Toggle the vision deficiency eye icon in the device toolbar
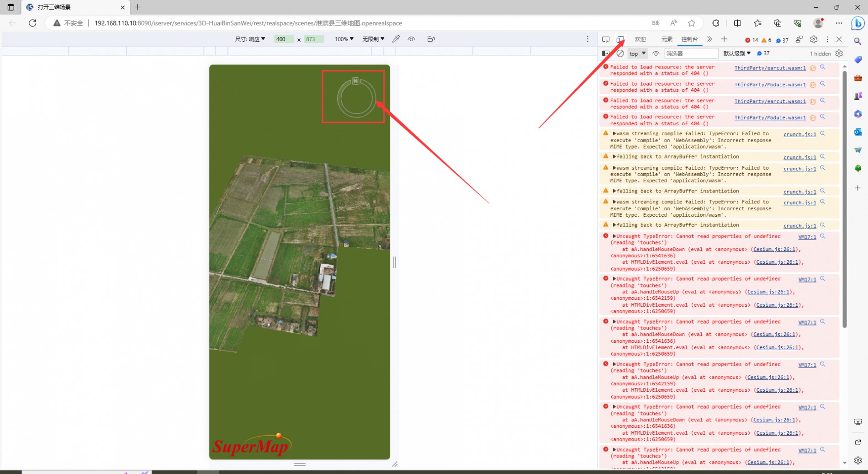Viewport: 868px width, 474px height. tap(412, 39)
